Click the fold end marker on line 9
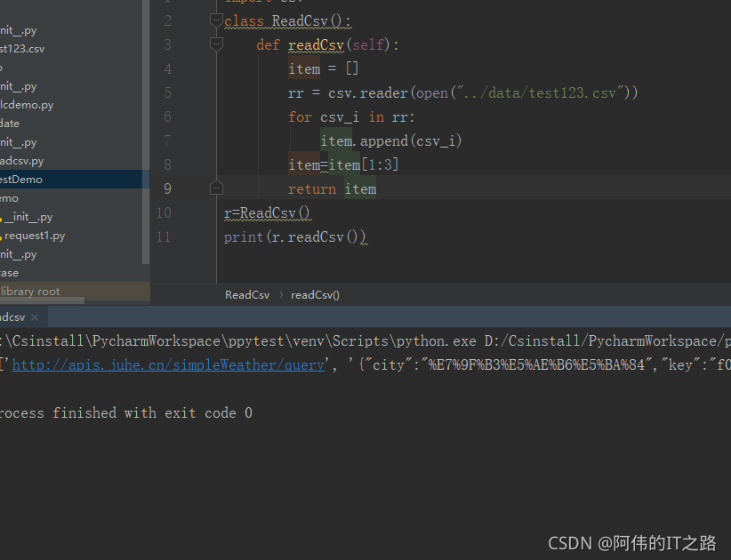 (216, 188)
